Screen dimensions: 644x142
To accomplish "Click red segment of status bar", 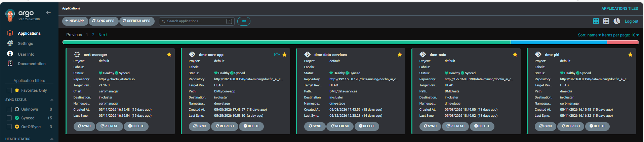I will 623,42.
